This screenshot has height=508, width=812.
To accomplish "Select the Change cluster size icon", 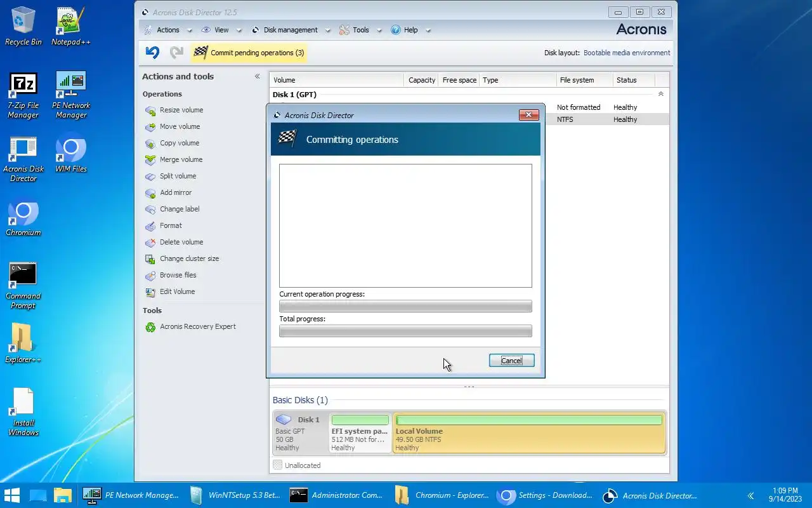I will [150, 259].
